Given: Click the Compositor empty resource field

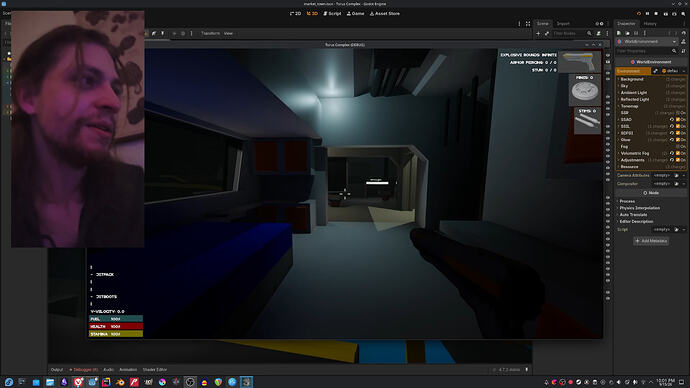Looking at the screenshot, I should 662,184.
